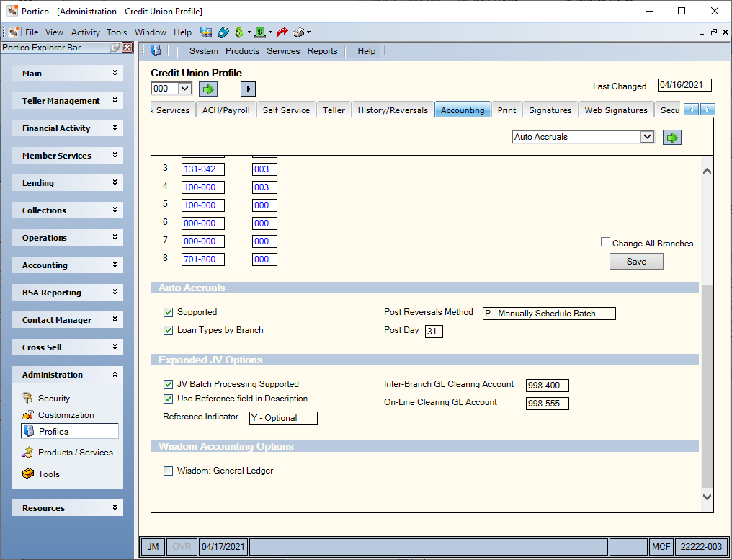The image size is (732, 560).
Task: Click green arrow next to Auto Accruals dropdown
Action: (x=672, y=138)
